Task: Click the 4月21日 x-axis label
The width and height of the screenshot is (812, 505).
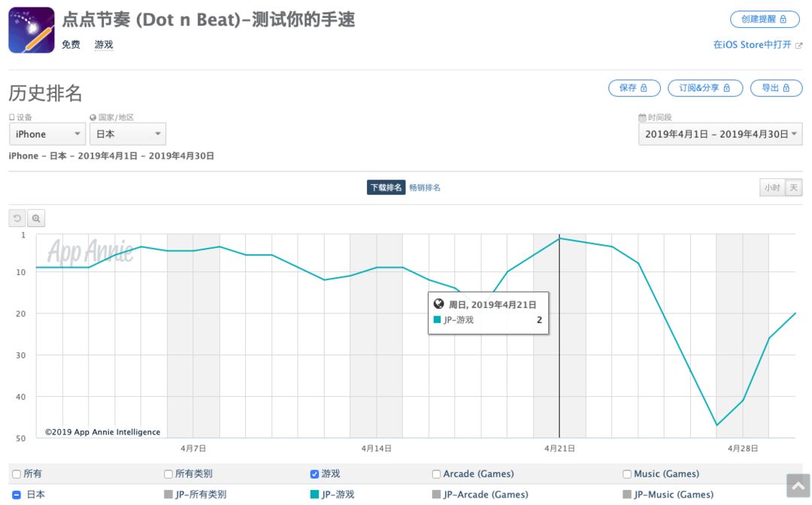Action: pyautogui.click(x=559, y=449)
